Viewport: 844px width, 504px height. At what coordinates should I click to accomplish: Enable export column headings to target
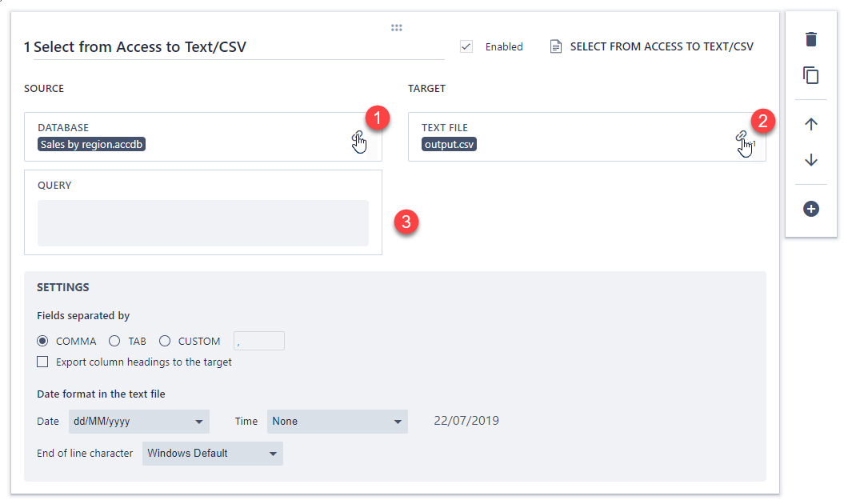coord(43,362)
